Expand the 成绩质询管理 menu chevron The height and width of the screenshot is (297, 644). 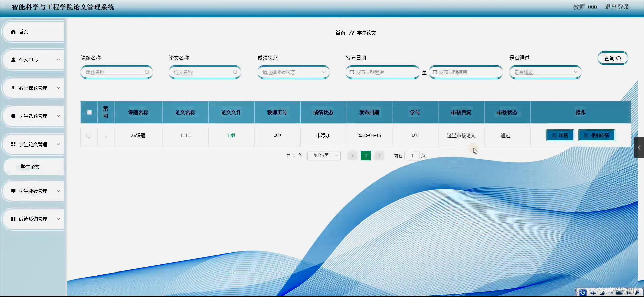(x=58, y=219)
